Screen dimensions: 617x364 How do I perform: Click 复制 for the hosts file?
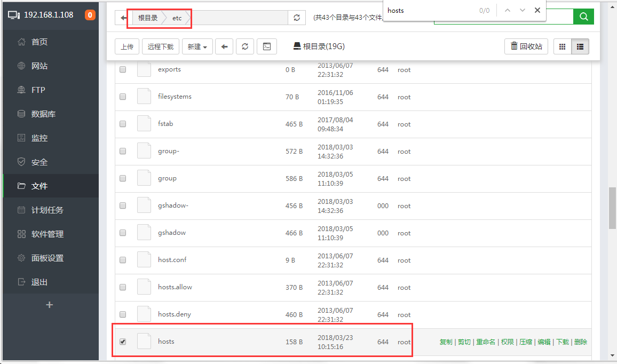point(446,342)
